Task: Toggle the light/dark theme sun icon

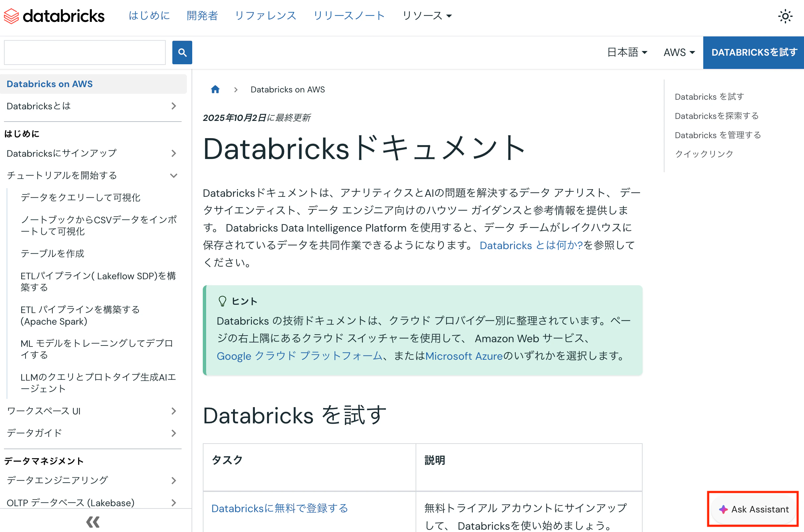Action: click(x=785, y=16)
